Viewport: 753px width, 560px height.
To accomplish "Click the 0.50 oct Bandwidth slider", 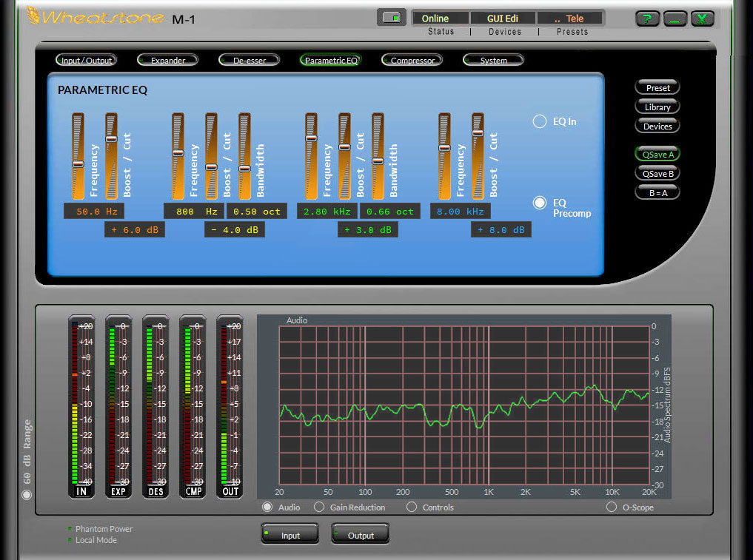I will (244, 156).
